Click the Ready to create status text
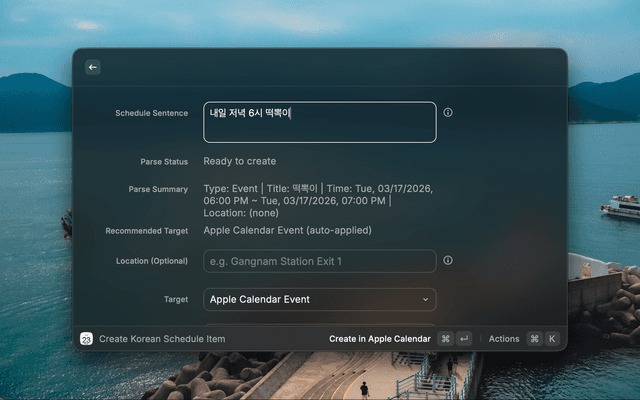The image size is (640, 400). (240, 161)
